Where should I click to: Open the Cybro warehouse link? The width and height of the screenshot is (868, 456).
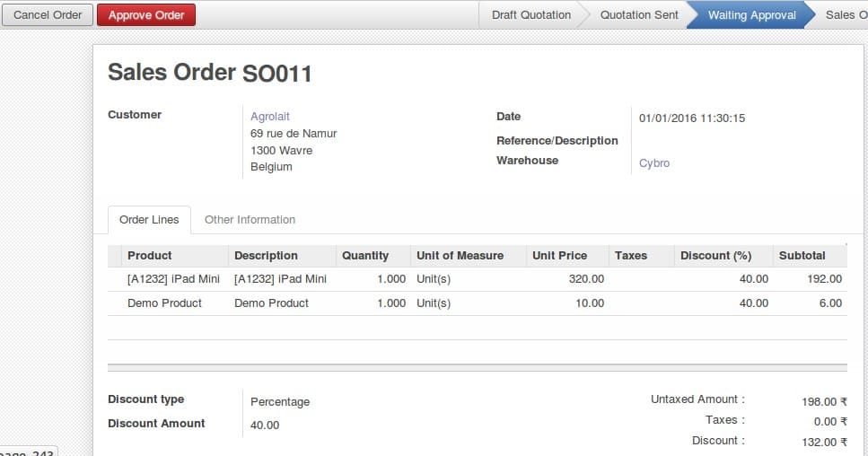653,163
